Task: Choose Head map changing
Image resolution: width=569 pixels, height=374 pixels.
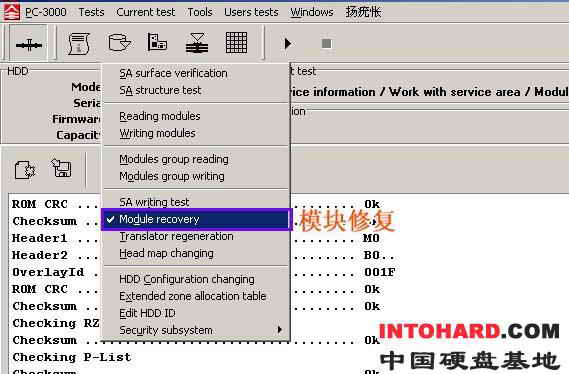Action: 196,254
